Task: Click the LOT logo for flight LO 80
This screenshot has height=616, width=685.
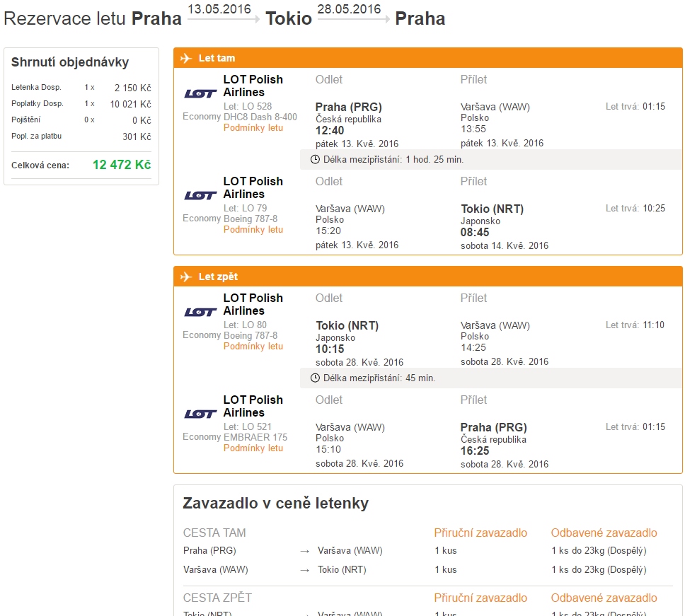Action: tap(200, 312)
